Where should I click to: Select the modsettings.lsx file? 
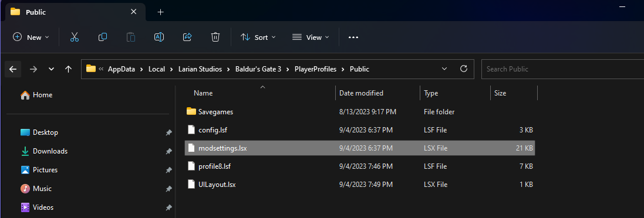point(360,148)
